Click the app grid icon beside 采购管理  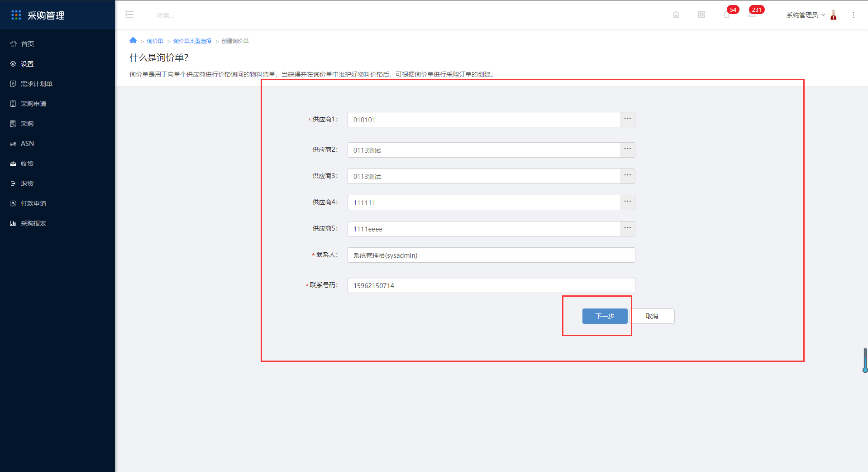16,15
